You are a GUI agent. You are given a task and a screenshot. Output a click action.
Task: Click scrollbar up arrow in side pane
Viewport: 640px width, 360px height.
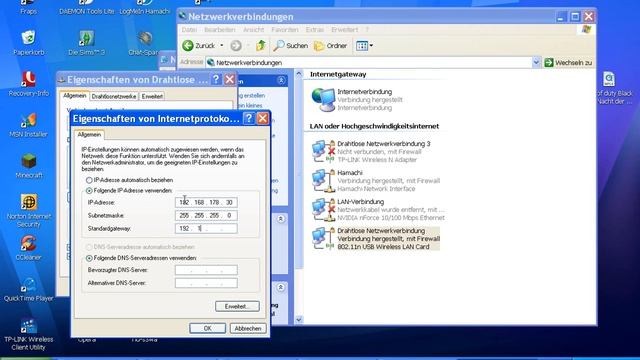pos(299,74)
